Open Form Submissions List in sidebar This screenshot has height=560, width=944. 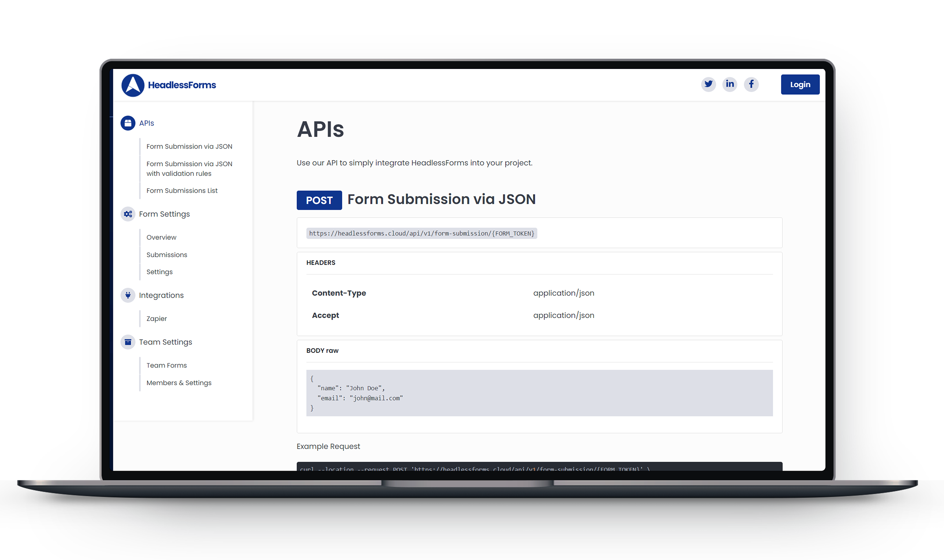pyautogui.click(x=182, y=190)
